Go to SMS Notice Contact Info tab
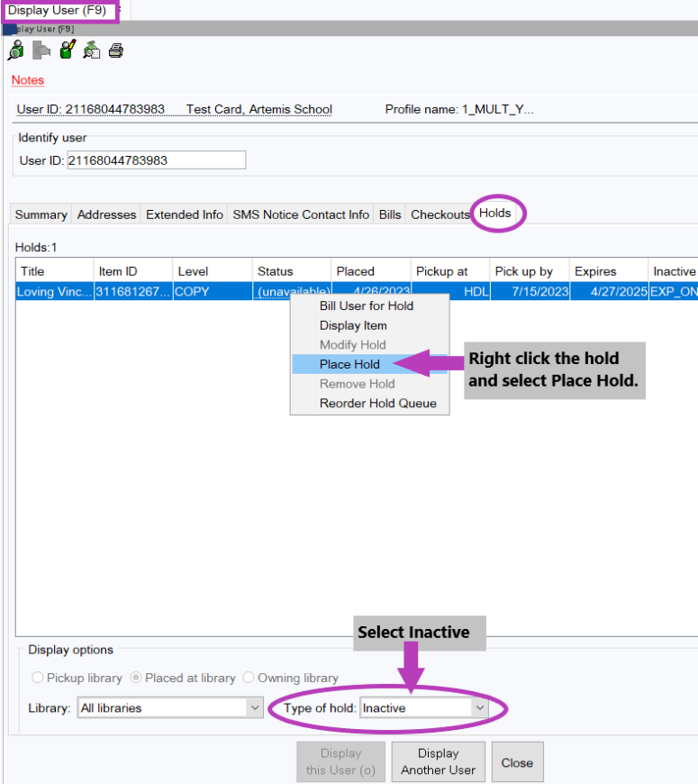Image resolution: width=698 pixels, height=784 pixels. point(301,214)
